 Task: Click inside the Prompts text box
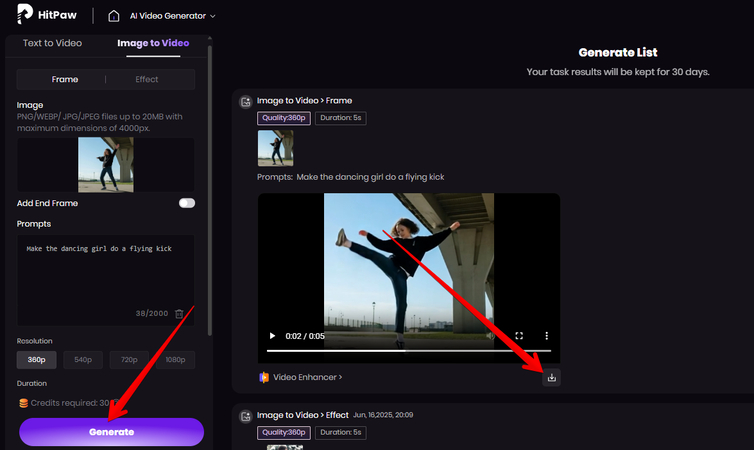(x=106, y=280)
